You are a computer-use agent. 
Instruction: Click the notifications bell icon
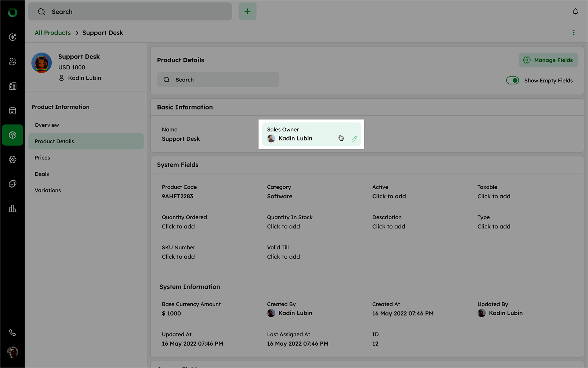(x=575, y=12)
